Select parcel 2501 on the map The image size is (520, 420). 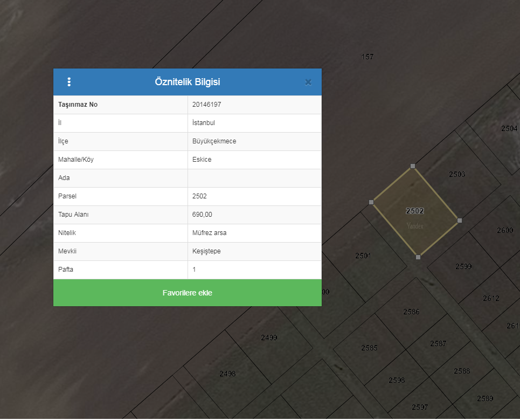coord(363,256)
